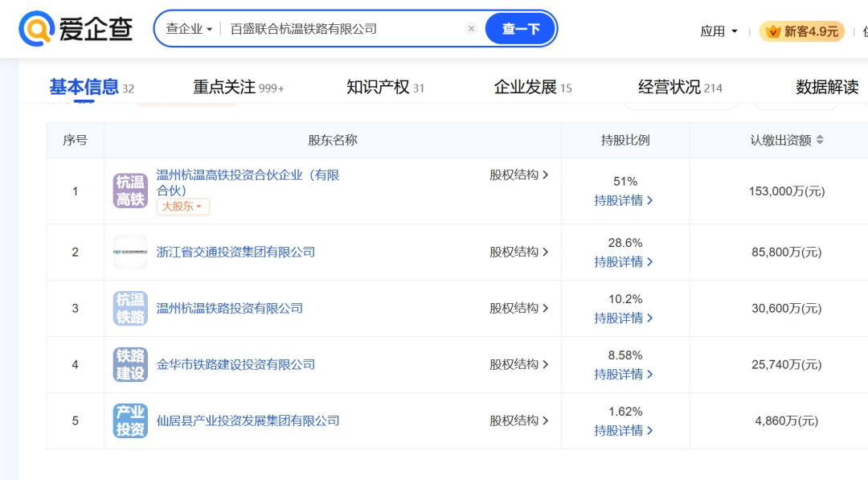Click the 杭温高铁 shareholder logo
The image size is (868, 480).
(x=130, y=191)
